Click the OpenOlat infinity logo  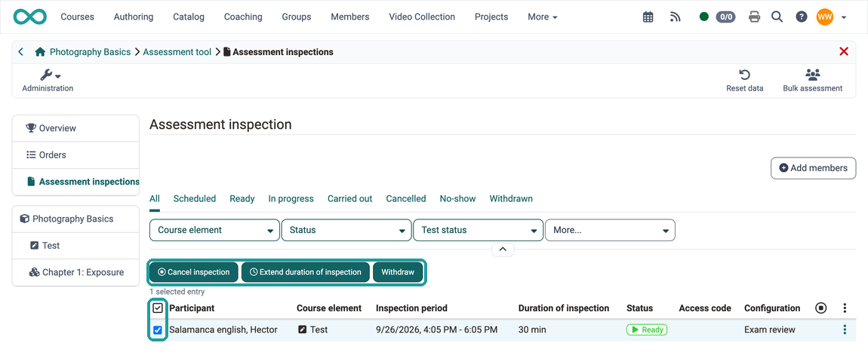pos(30,17)
